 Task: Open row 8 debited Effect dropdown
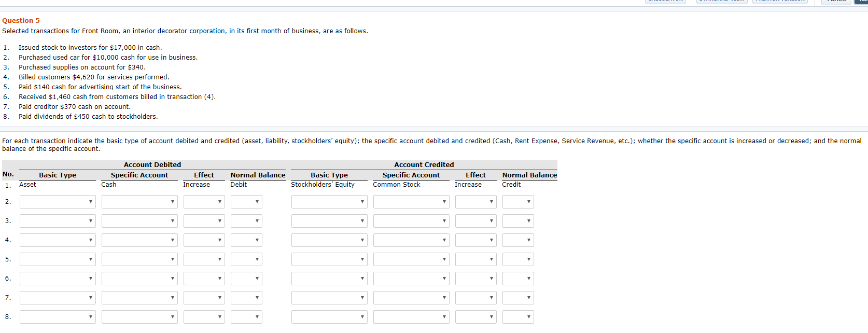point(204,317)
